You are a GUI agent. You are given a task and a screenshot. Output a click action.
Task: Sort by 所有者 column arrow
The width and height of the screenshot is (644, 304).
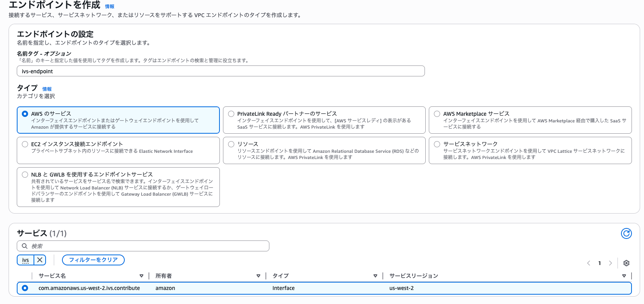click(x=258, y=276)
